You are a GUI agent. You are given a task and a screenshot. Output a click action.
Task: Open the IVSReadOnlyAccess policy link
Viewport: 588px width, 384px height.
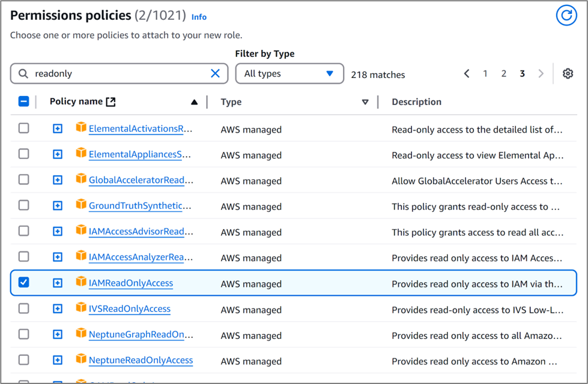point(130,309)
